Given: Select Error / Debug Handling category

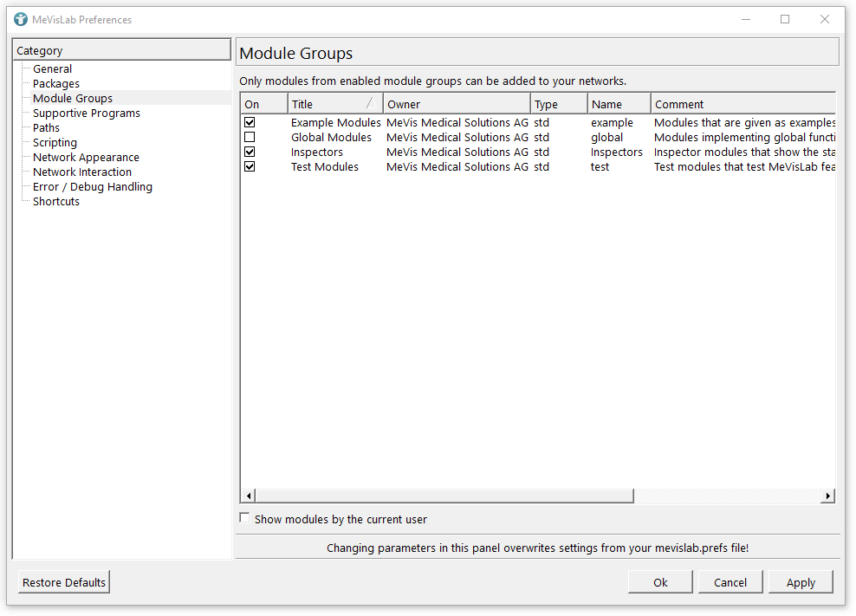Looking at the screenshot, I should tap(92, 187).
